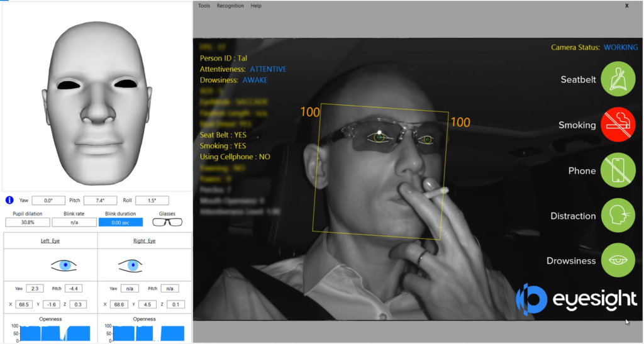Select the head Pitch value field
Viewport: 644px width, 344px height.
click(100, 201)
